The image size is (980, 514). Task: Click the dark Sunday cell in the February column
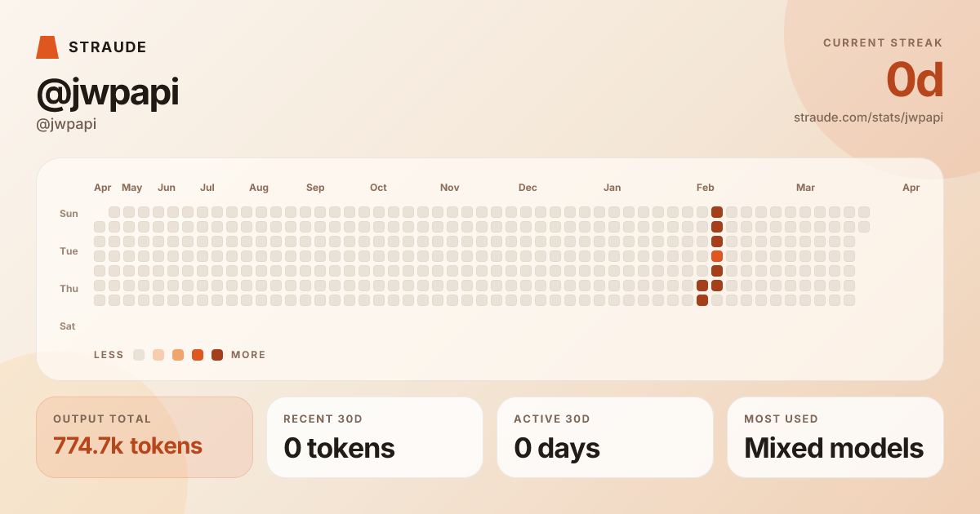click(x=717, y=212)
